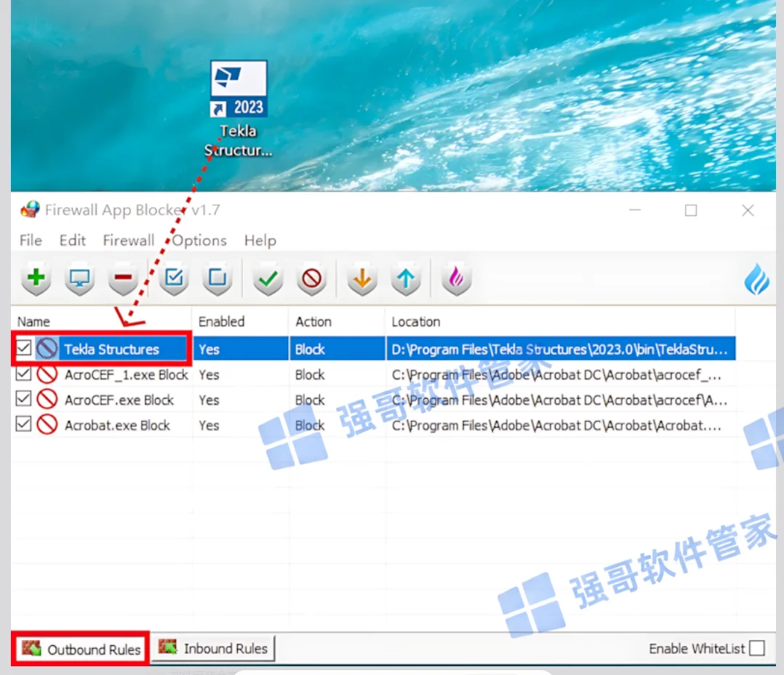Click the green plus Add Application icon

pos(36,278)
